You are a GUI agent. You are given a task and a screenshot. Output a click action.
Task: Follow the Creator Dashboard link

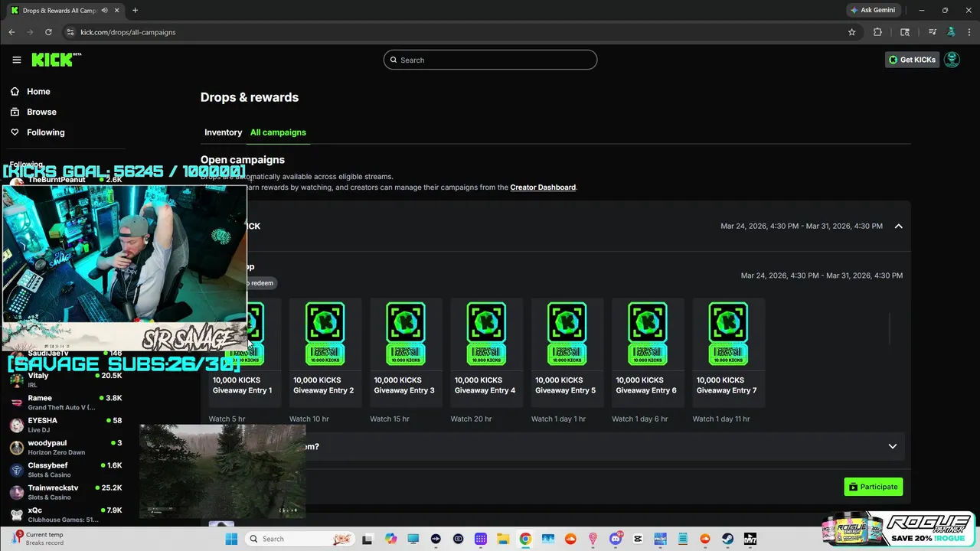click(543, 187)
